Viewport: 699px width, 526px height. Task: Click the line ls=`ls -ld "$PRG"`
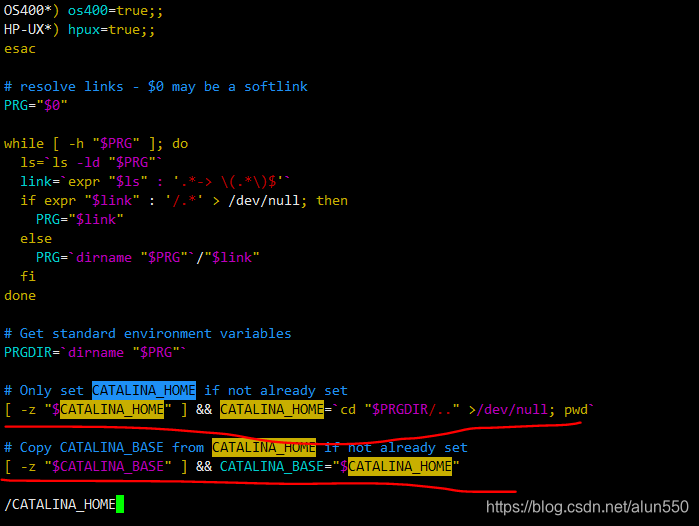(91, 163)
